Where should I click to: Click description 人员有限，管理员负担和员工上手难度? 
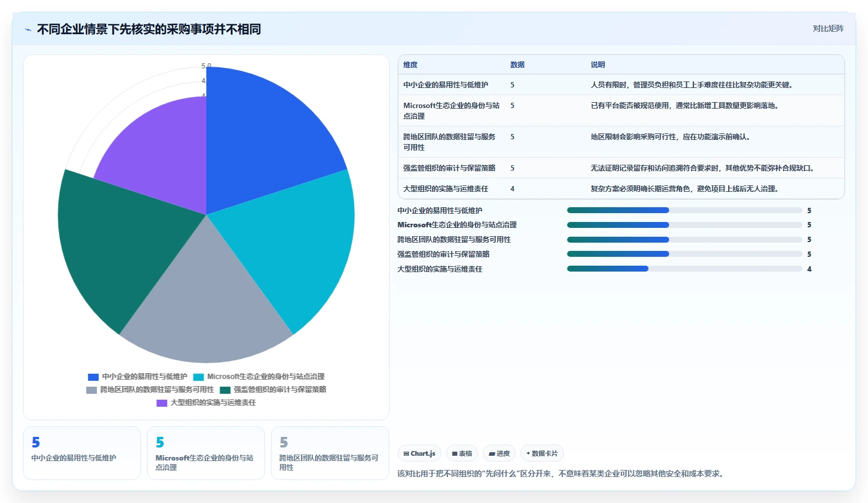692,85
